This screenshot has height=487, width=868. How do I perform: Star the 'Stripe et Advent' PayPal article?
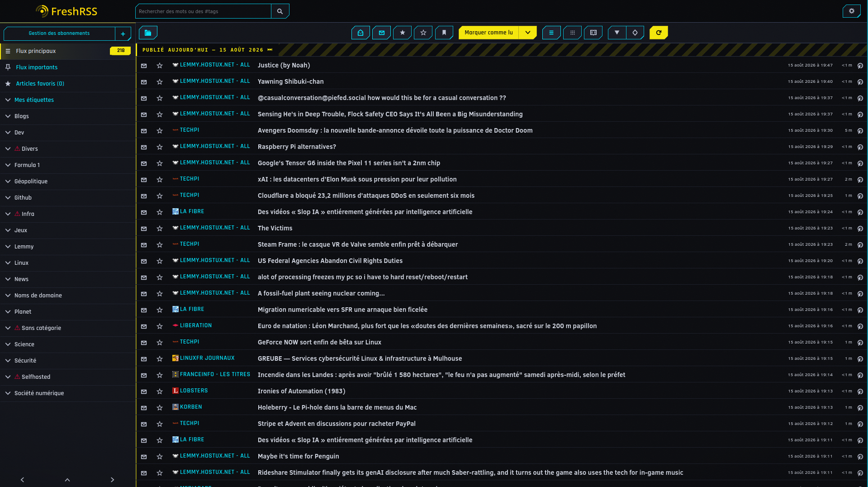coord(160,424)
